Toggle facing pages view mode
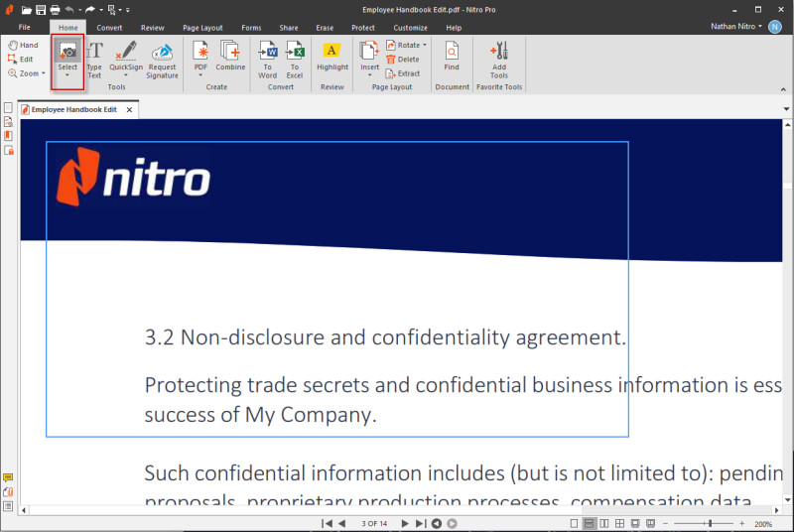This screenshot has width=794, height=532. click(x=604, y=523)
